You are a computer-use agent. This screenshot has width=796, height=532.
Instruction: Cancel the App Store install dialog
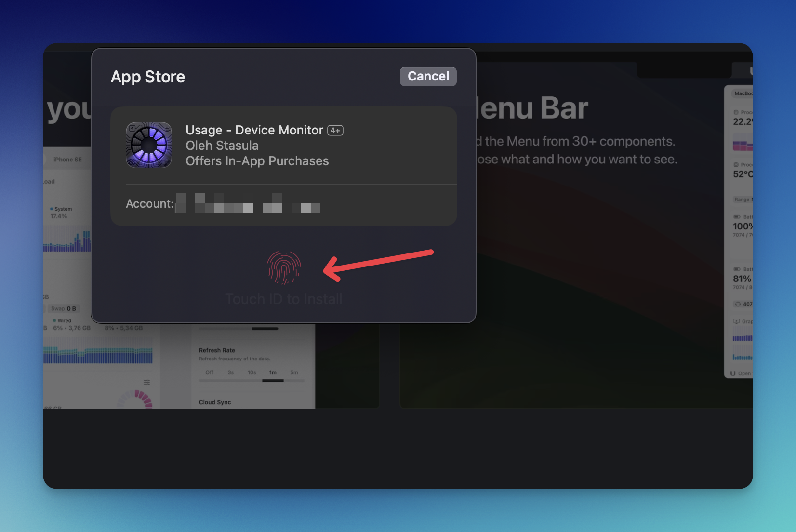428,77
